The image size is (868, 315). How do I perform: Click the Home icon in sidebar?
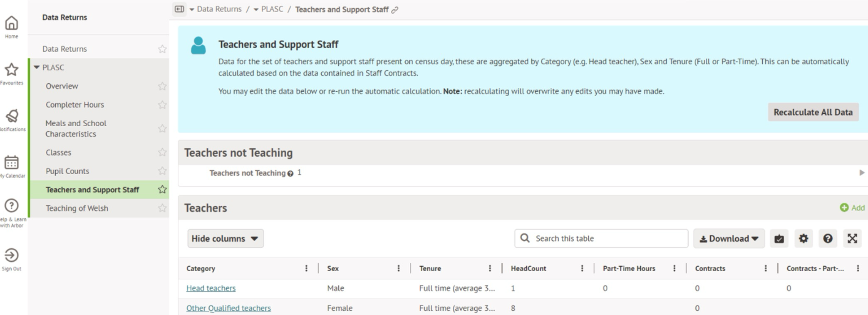tap(11, 23)
